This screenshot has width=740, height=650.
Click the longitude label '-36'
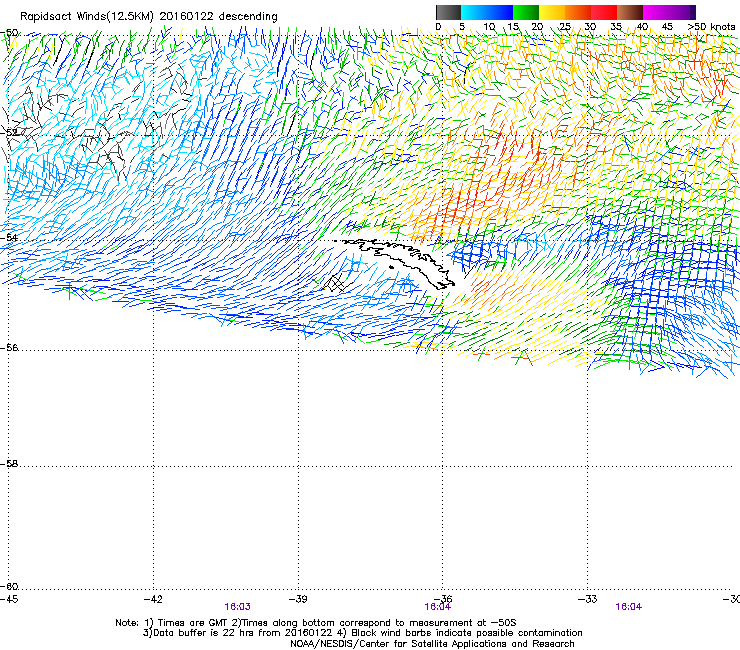coord(443,599)
